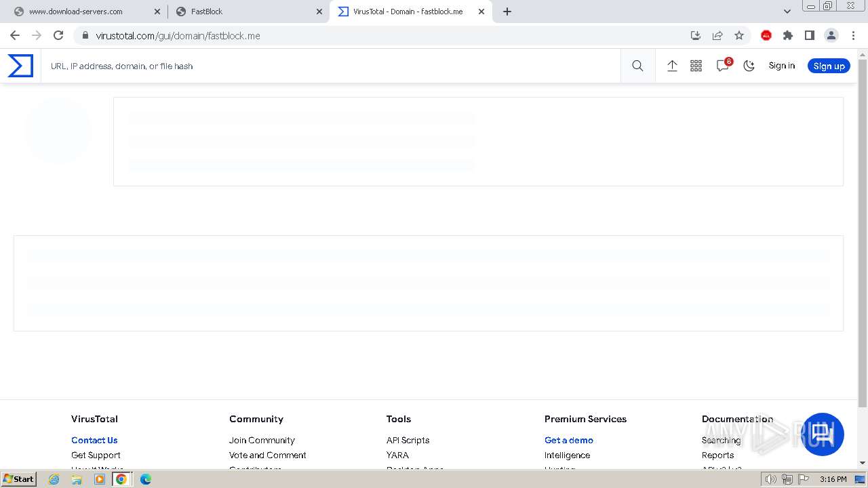Click the system clock 3:16 PM
This screenshot has height=488, width=868.
point(833,479)
